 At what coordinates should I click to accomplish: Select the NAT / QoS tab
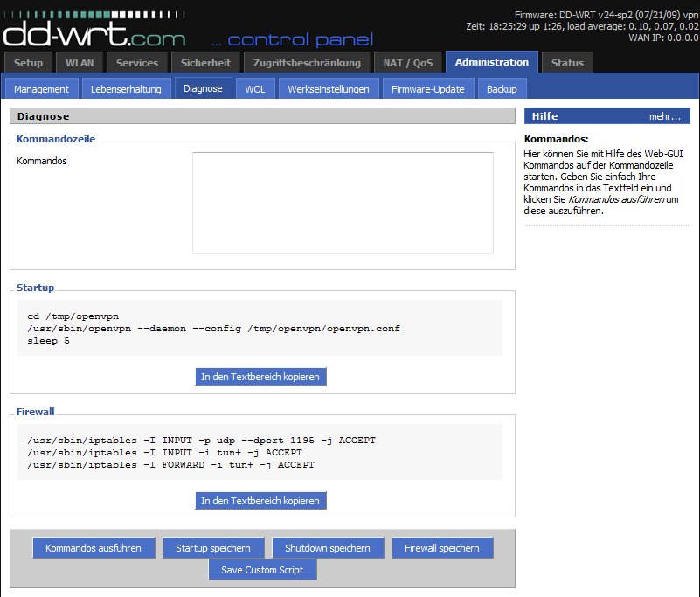(407, 63)
